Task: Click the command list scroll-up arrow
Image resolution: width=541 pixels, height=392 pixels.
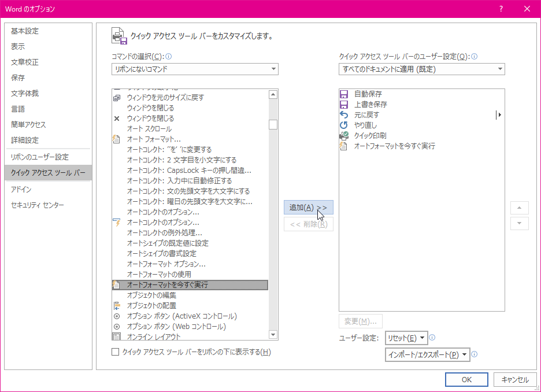Action: point(273,94)
